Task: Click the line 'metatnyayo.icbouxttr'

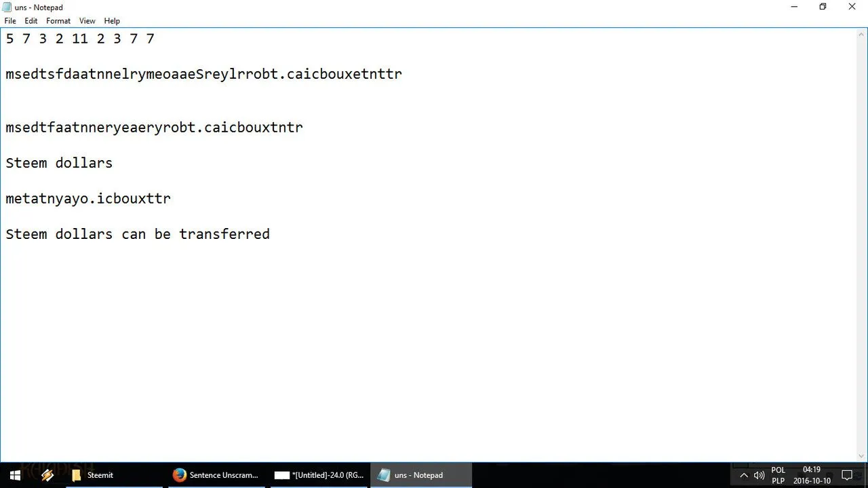Action: click(x=88, y=198)
